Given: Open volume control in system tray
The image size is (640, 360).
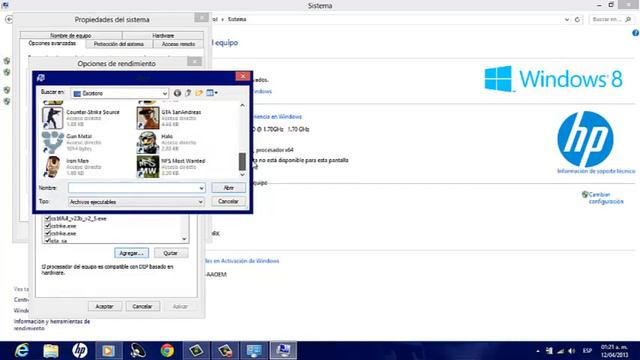Looking at the screenshot, I should (571, 351).
